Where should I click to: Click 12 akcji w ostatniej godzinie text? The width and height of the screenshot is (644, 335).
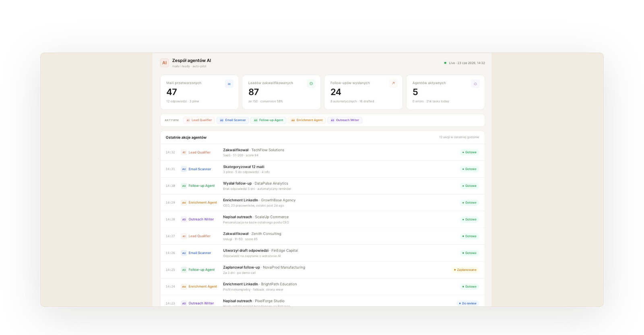(x=459, y=137)
